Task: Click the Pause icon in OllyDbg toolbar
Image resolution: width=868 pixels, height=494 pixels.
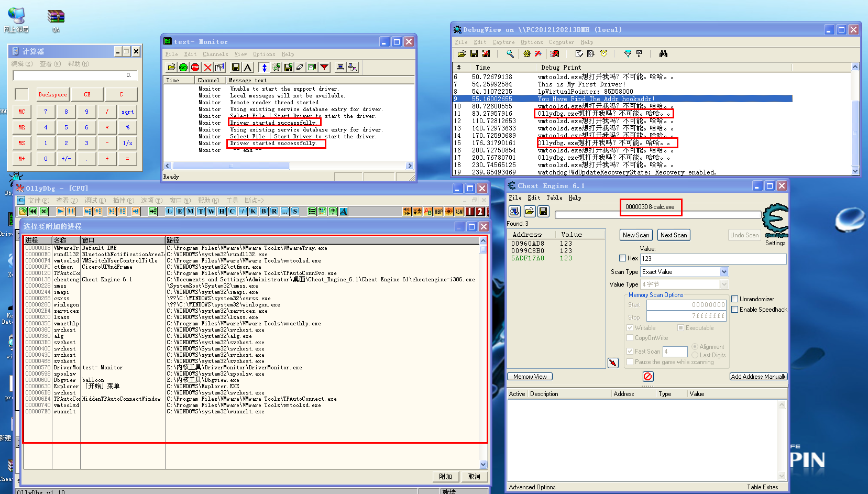Action: 71,211
